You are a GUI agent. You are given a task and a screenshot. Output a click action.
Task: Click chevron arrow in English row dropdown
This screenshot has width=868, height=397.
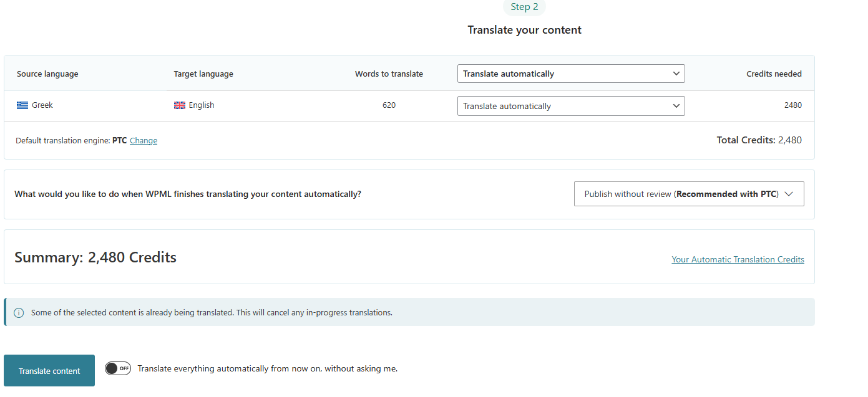tap(676, 106)
